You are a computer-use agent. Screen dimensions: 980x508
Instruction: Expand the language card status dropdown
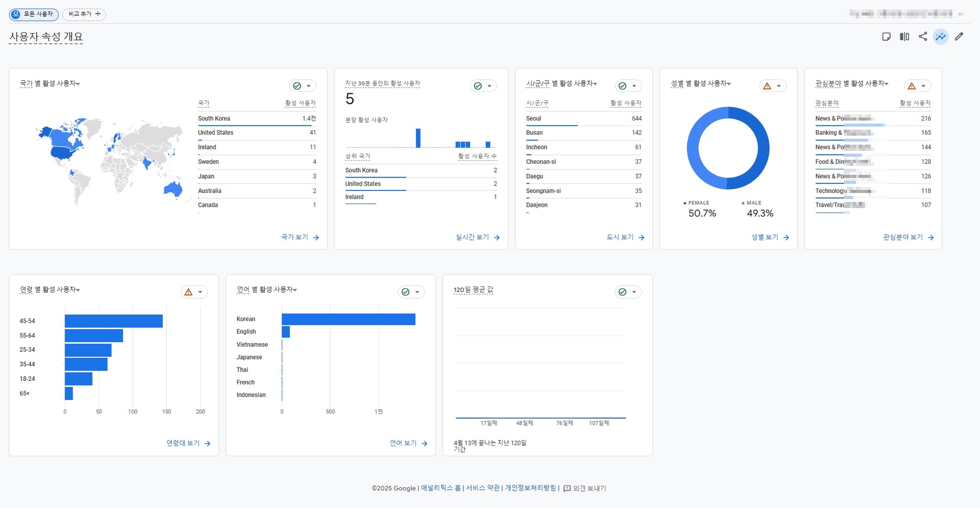click(411, 292)
